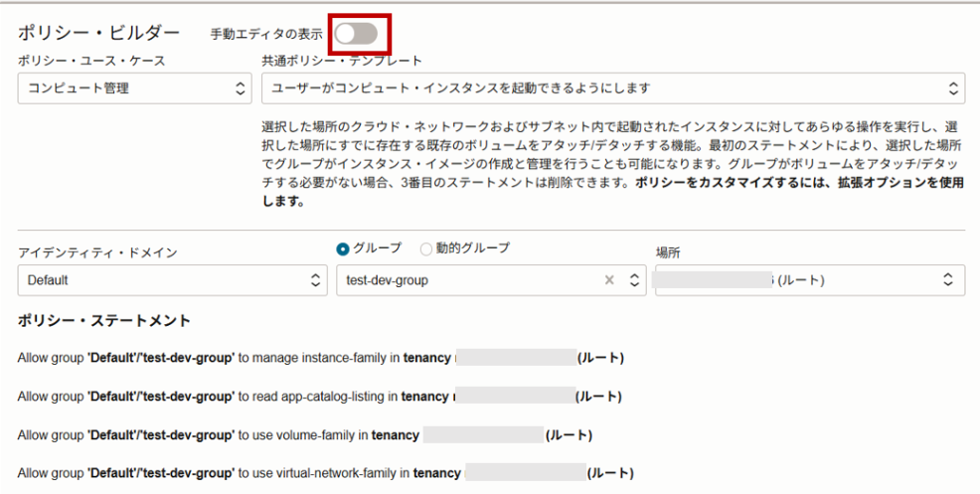The width and height of the screenshot is (980, 494).
Task: Click the use virtual-network-family policy statement
Action: pos(326,473)
